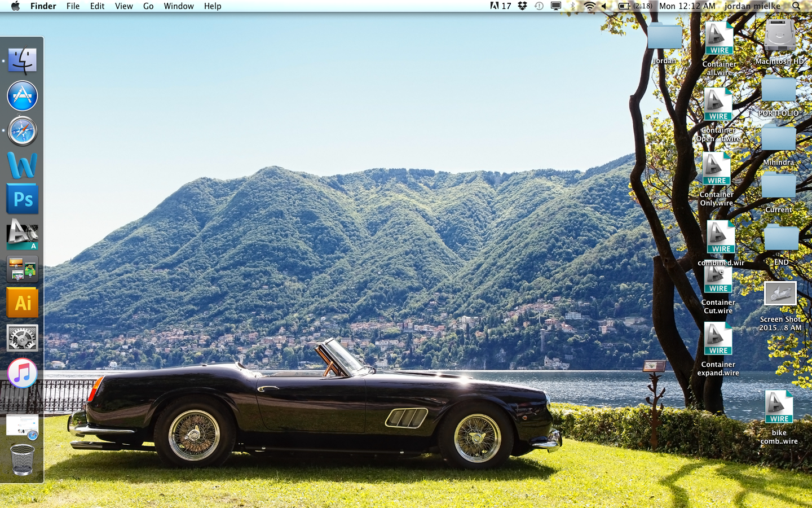The height and width of the screenshot is (508, 812).
Task: Open the View menu
Action: point(123,6)
